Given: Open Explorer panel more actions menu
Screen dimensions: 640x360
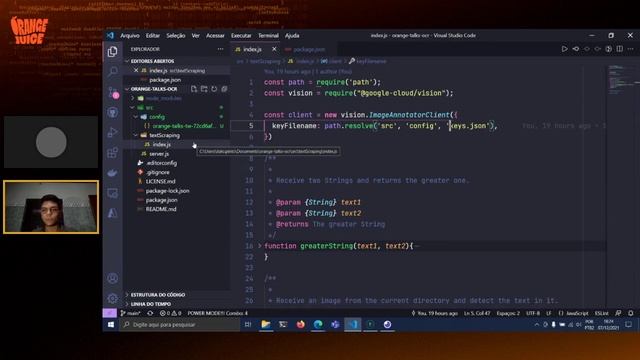Looking at the screenshot, I should point(220,49).
